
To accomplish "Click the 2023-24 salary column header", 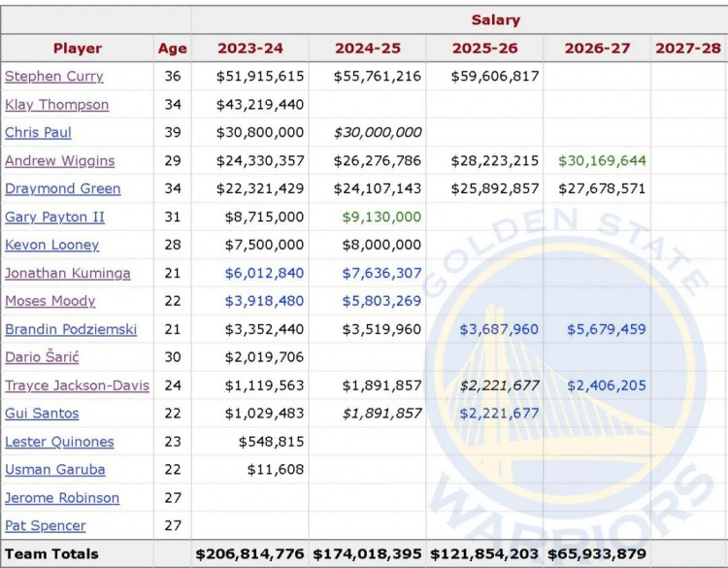I will click(250, 48).
